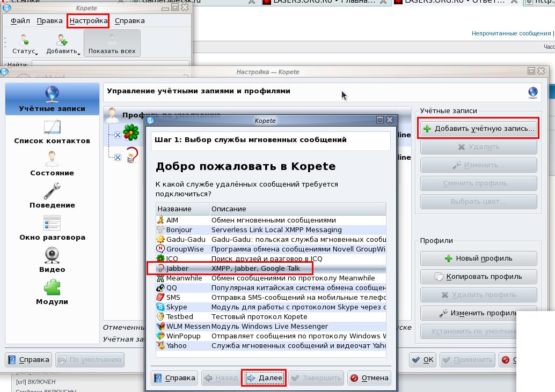Click Далее in the wizard dialog
The image size is (555, 392).
click(x=264, y=378)
